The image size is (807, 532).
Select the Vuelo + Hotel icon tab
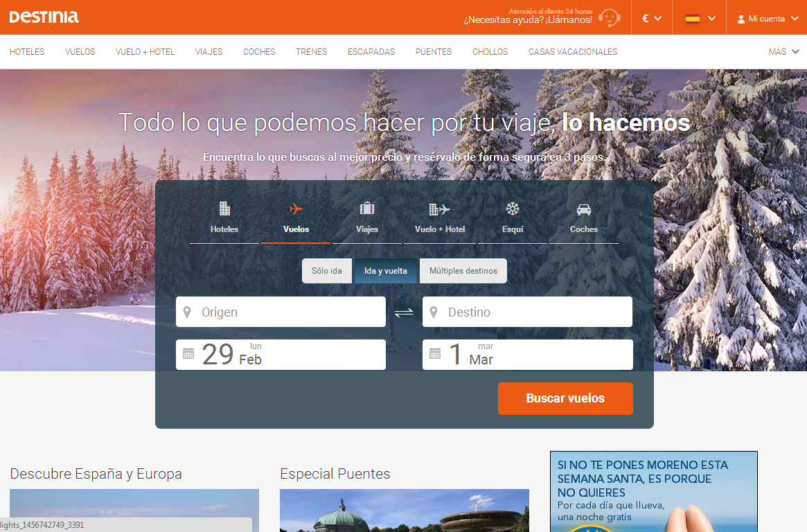click(440, 218)
